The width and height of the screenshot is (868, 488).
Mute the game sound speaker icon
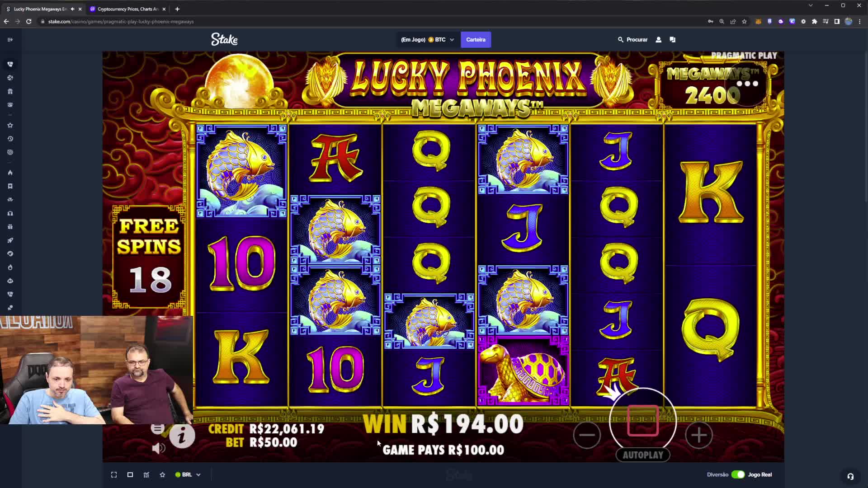tap(158, 448)
